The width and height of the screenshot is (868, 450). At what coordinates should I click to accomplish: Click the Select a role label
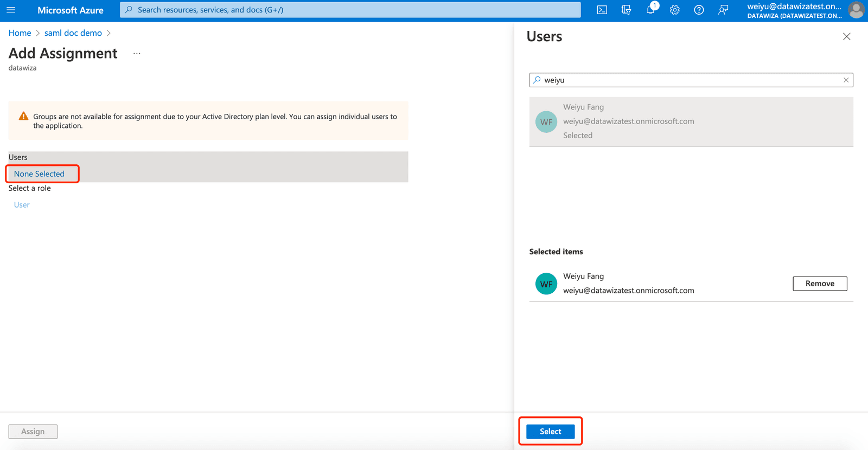30,188
